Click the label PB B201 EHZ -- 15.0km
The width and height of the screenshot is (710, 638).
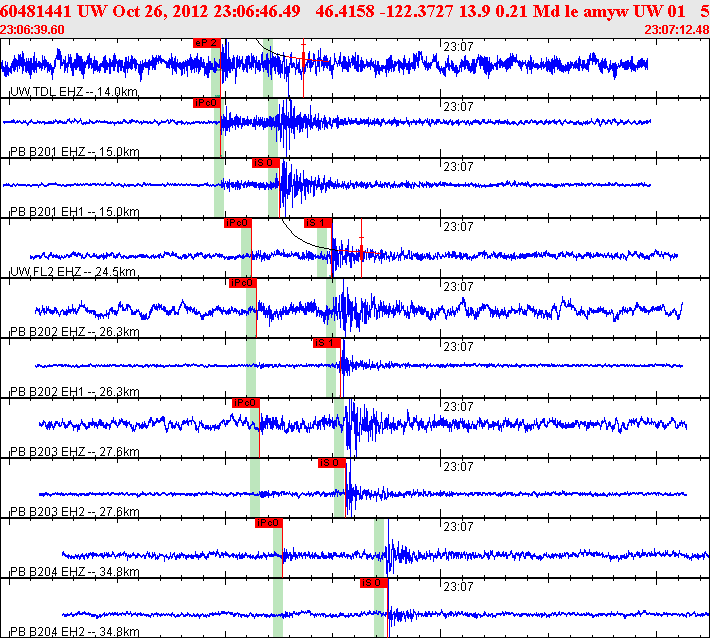75,152
